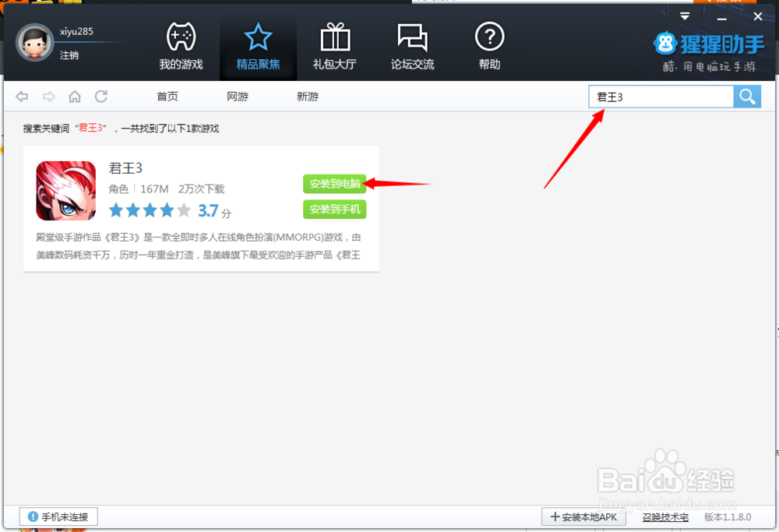Click the user avatar picture
Viewport: 779px width, 532px height.
34,42
